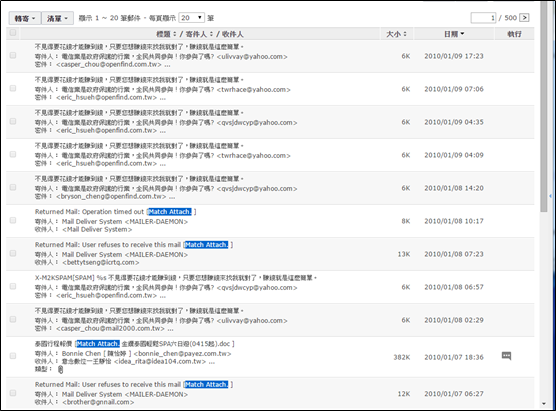Sort by 大小 column header

pyautogui.click(x=396, y=34)
